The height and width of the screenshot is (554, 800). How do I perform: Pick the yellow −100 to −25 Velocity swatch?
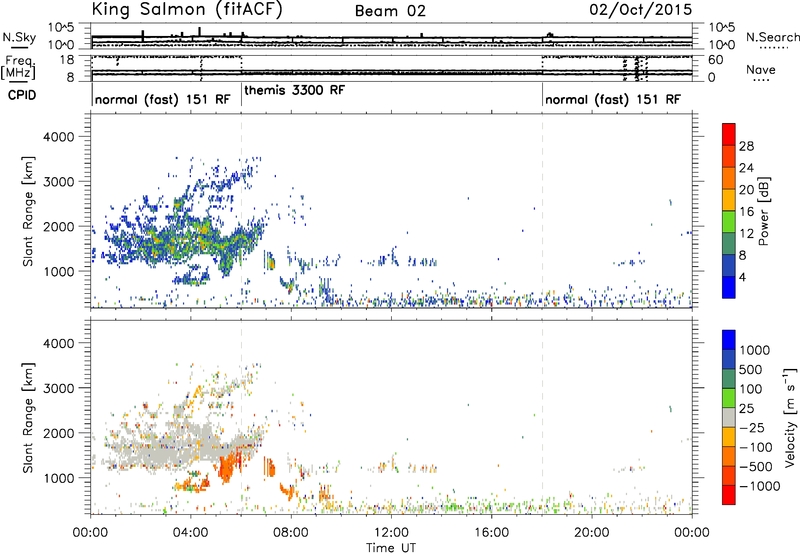click(729, 437)
